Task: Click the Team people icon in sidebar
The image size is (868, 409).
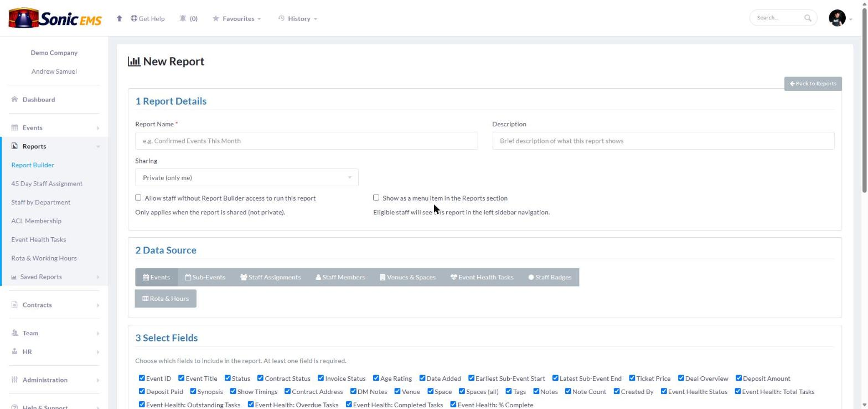Action: (14, 333)
